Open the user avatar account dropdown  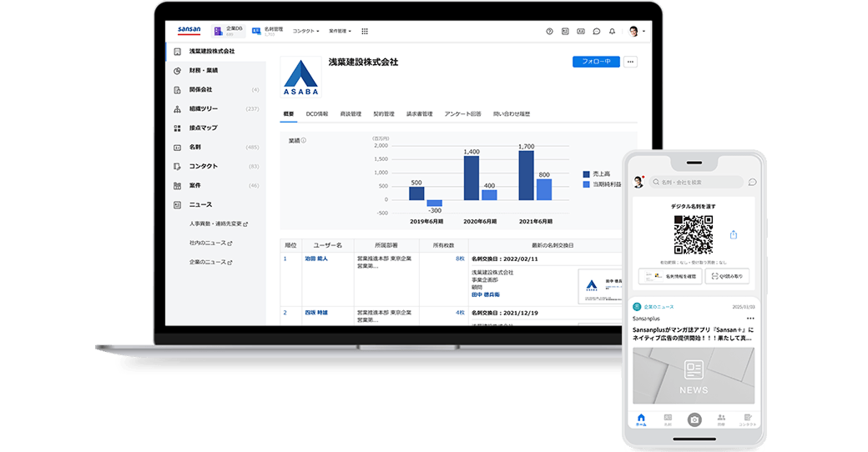[x=637, y=32]
